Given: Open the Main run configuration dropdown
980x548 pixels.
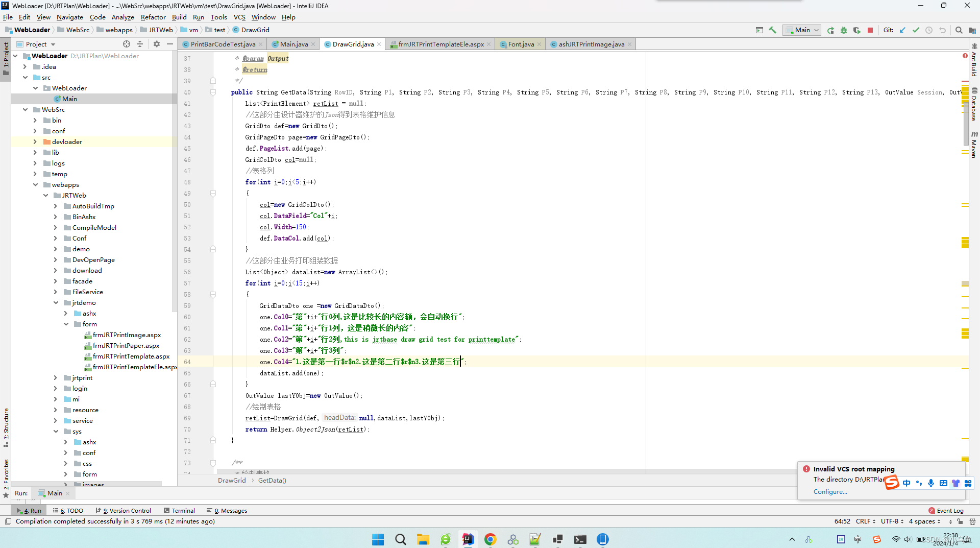Looking at the screenshot, I should [802, 30].
